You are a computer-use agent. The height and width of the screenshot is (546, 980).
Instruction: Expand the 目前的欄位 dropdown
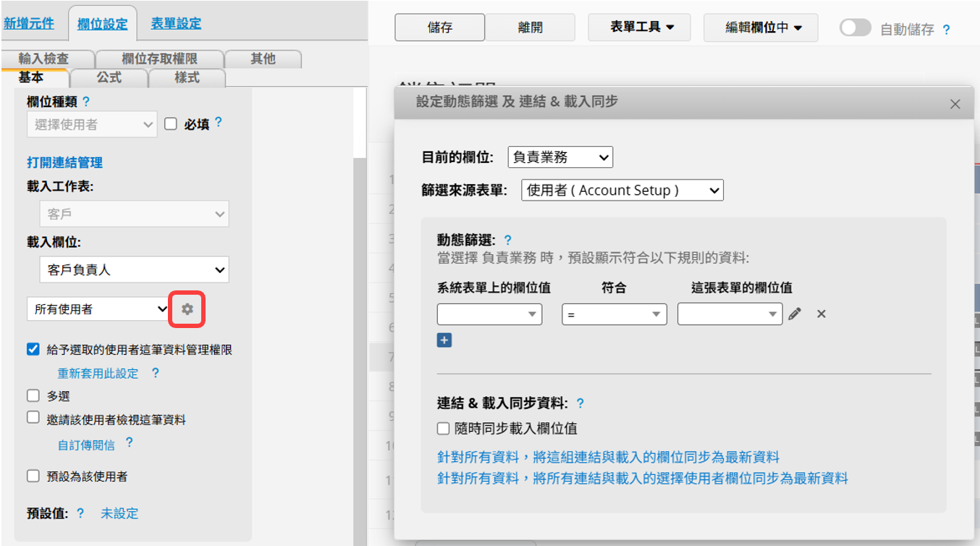point(560,157)
